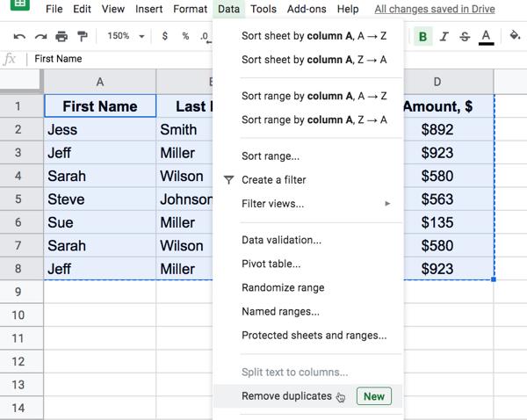Close the open Data menu
The image size is (527, 420).
(x=228, y=9)
